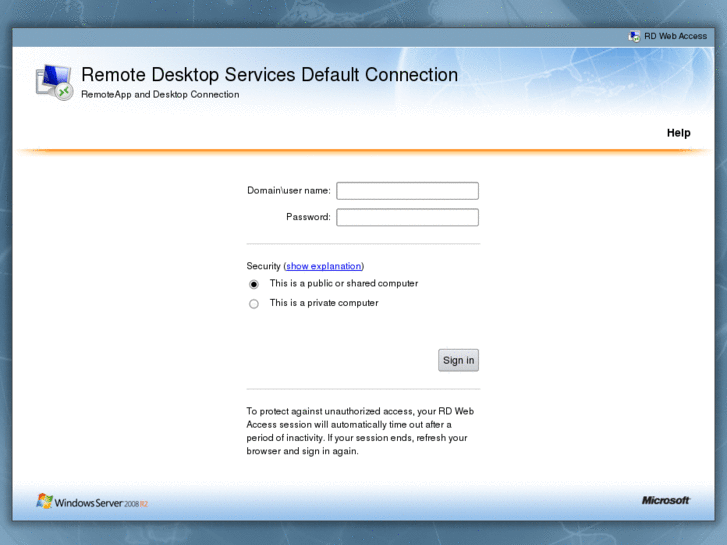
Task: Click the "RD Web Access" text label
Action: (x=676, y=36)
